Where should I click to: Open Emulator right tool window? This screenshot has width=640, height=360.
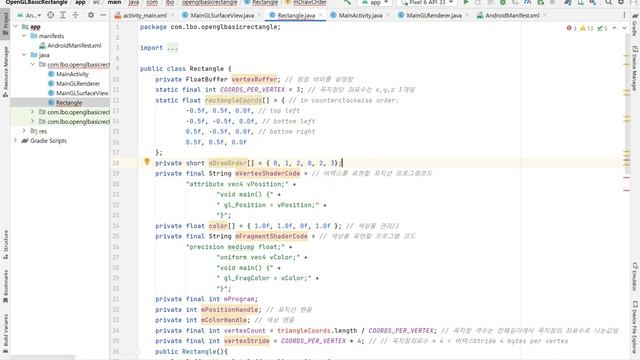(x=635, y=277)
